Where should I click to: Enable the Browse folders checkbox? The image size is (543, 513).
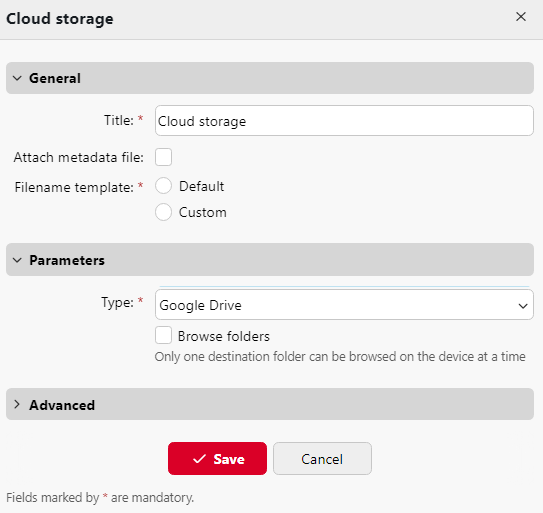(163, 335)
